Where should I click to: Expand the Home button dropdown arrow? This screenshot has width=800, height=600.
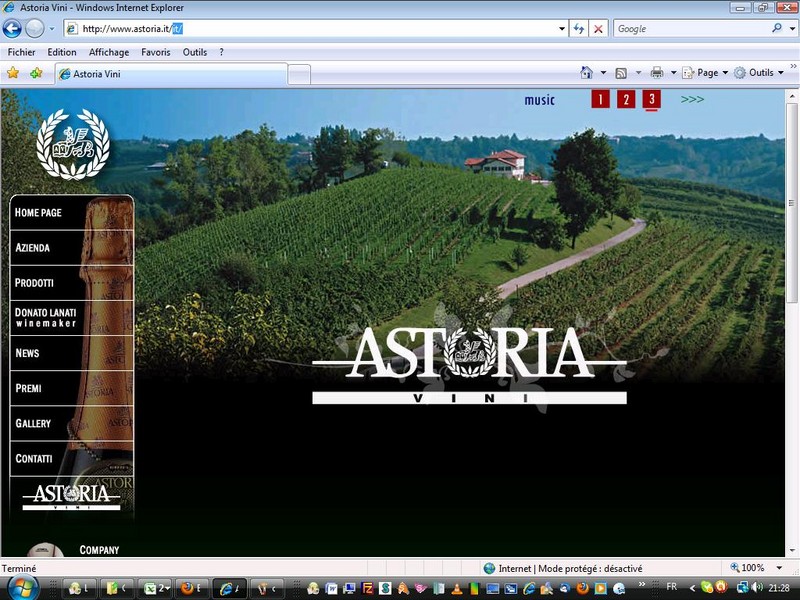604,72
